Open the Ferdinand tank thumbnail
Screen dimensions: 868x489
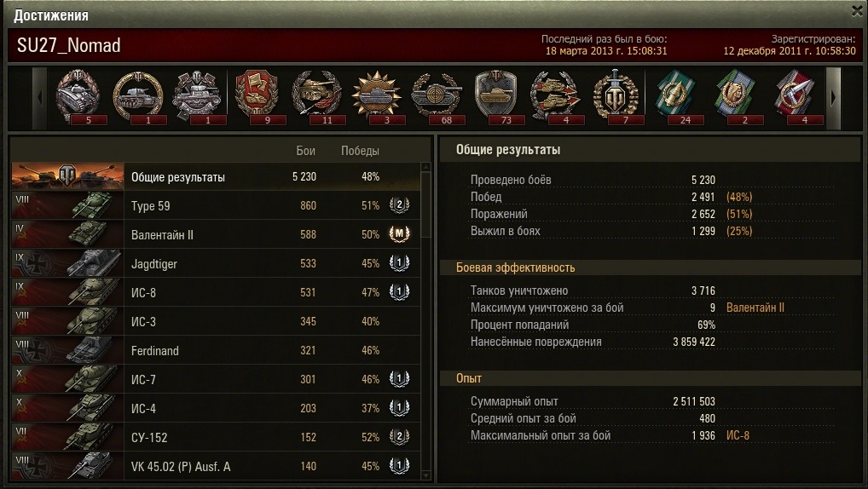pos(67,350)
